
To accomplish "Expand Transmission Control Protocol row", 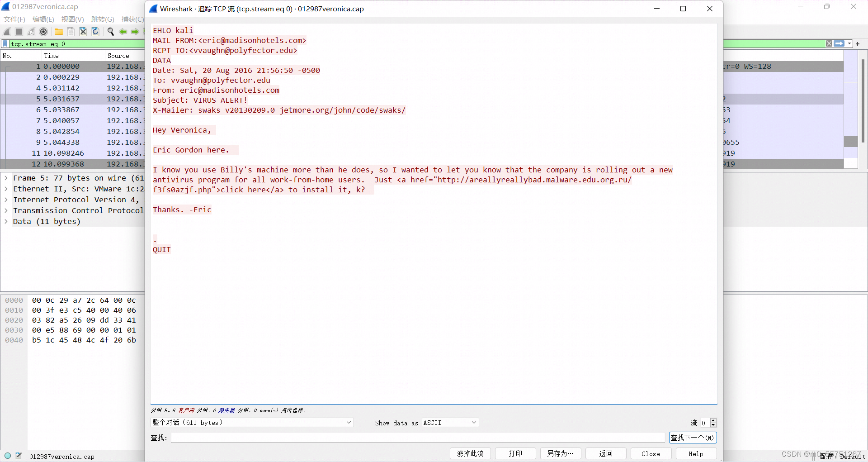I will click(6, 211).
